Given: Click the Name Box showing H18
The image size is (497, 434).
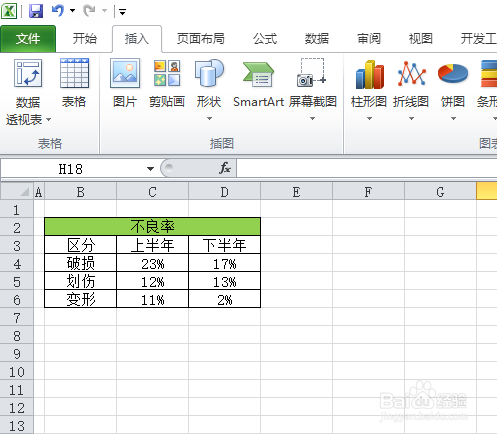Looking at the screenshot, I should click(x=72, y=169).
